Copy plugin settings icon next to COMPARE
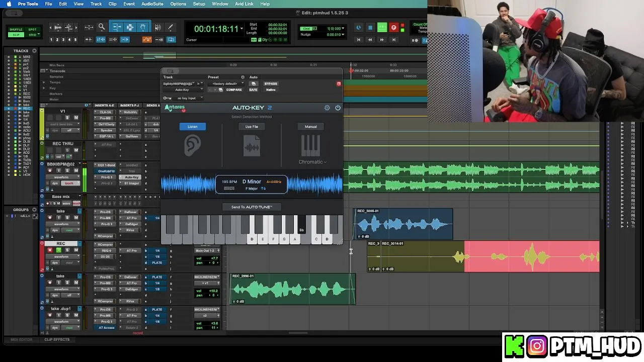Screen dimensions: 644x362 [220, 89]
